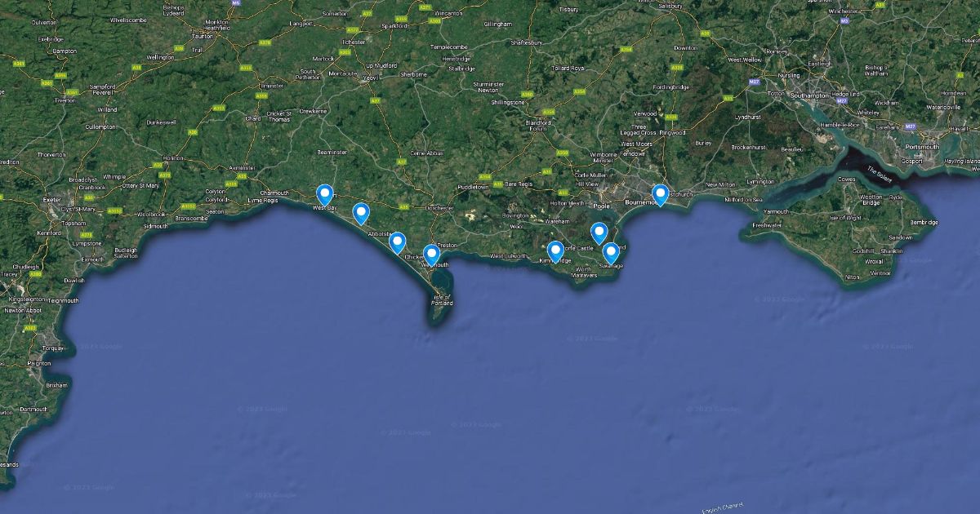Image resolution: width=980 pixels, height=514 pixels.
Task: Click the Dorchester town label
Action: 439,208
